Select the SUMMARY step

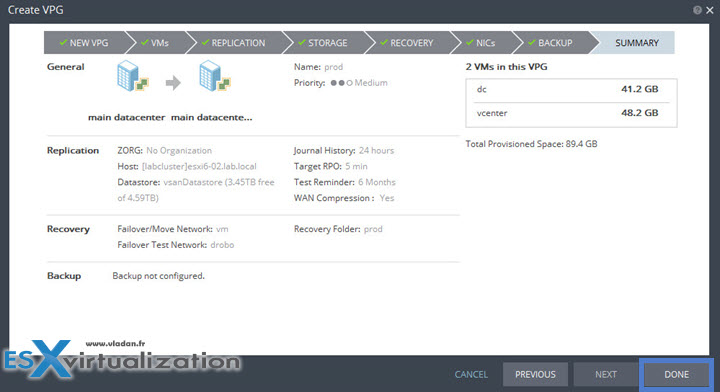click(636, 43)
